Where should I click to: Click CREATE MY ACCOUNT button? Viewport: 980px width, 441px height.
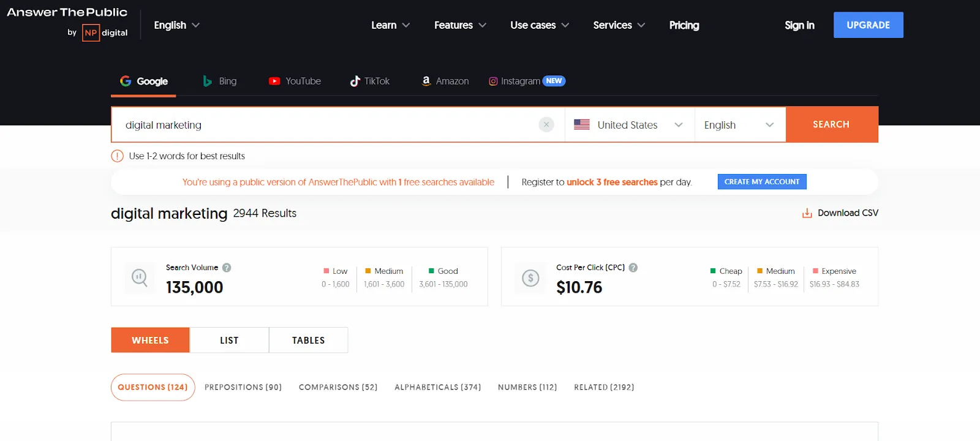pyautogui.click(x=762, y=182)
